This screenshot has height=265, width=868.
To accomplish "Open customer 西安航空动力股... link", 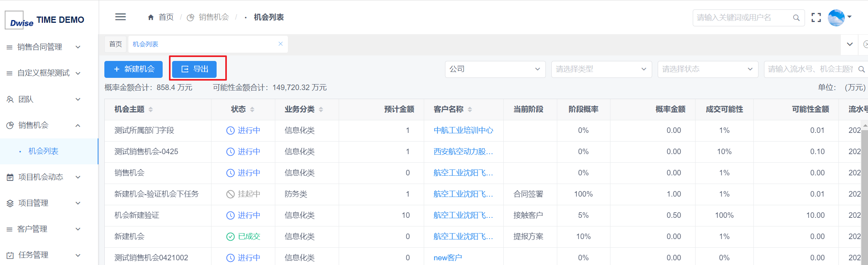I will 463,152.
